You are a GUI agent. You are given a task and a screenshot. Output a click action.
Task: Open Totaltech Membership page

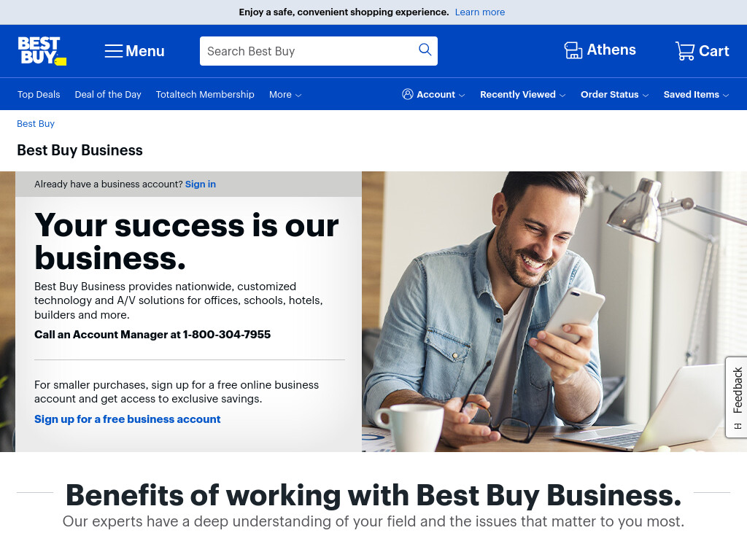pyautogui.click(x=205, y=95)
